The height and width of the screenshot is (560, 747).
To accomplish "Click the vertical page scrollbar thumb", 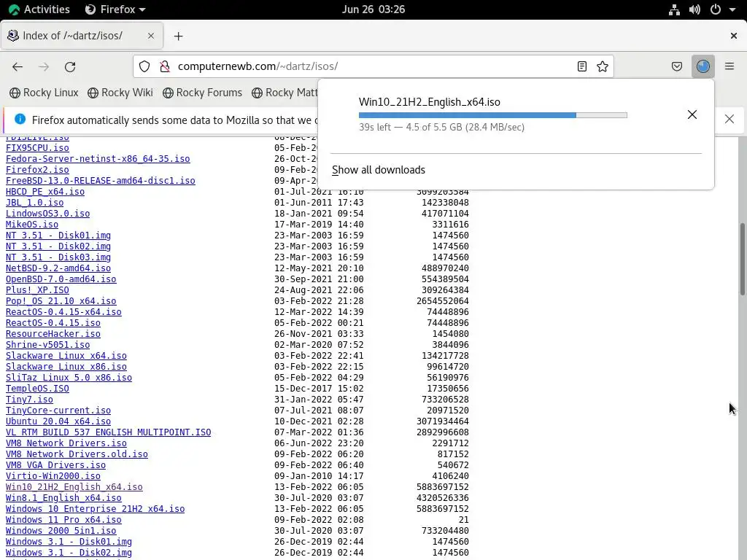I will [742, 260].
